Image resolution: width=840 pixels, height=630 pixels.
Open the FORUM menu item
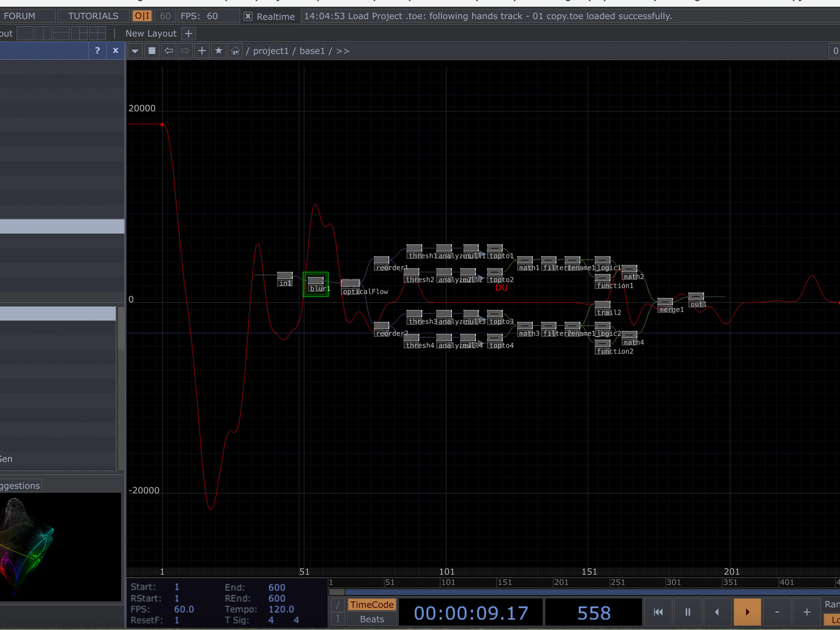20,16
